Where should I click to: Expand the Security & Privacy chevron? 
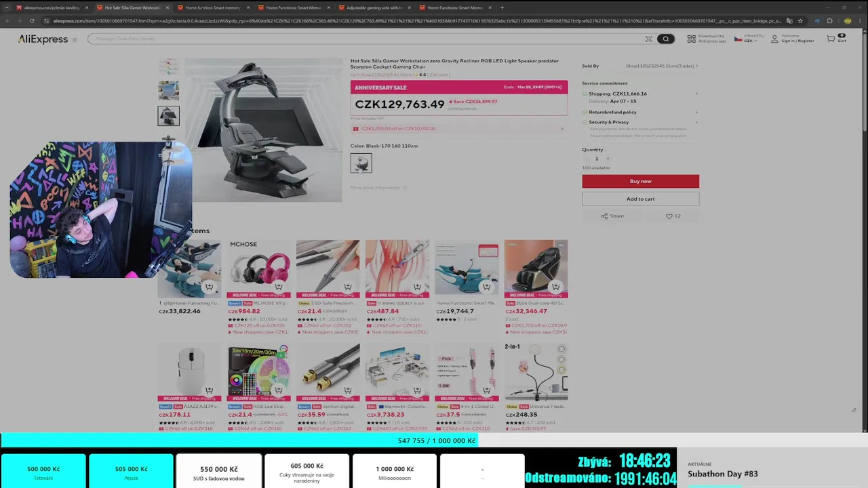click(696, 122)
